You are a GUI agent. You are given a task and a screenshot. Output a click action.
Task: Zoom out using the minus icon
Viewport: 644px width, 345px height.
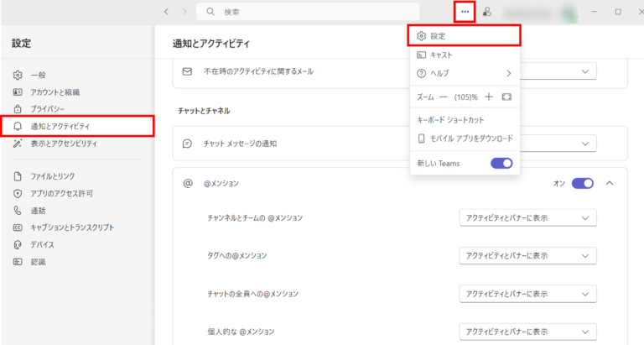click(x=444, y=97)
